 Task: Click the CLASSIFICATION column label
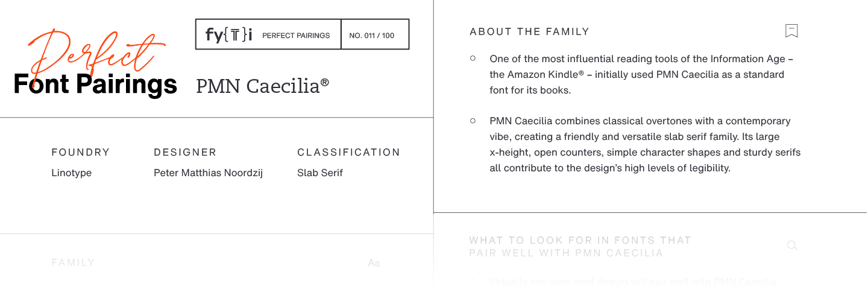[348, 152]
